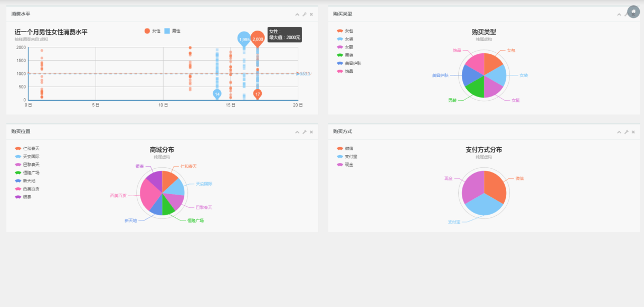Toggle 恒隆广场 in the mall legend
This screenshot has height=307, width=644.
pyautogui.click(x=27, y=172)
